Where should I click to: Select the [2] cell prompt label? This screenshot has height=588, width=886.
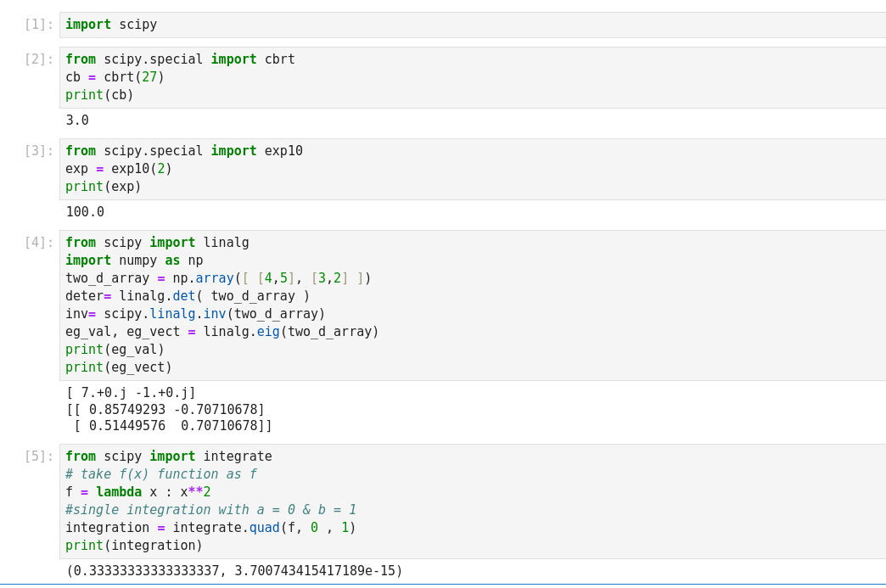tap(38, 59)
